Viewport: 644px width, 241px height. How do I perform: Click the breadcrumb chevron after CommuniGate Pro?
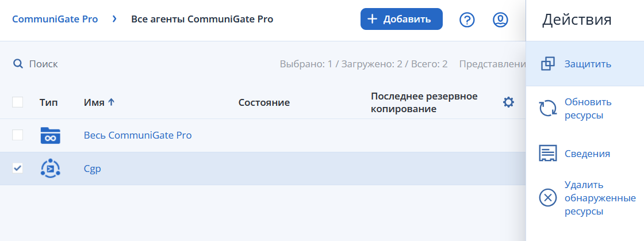[x=114, y=19]
